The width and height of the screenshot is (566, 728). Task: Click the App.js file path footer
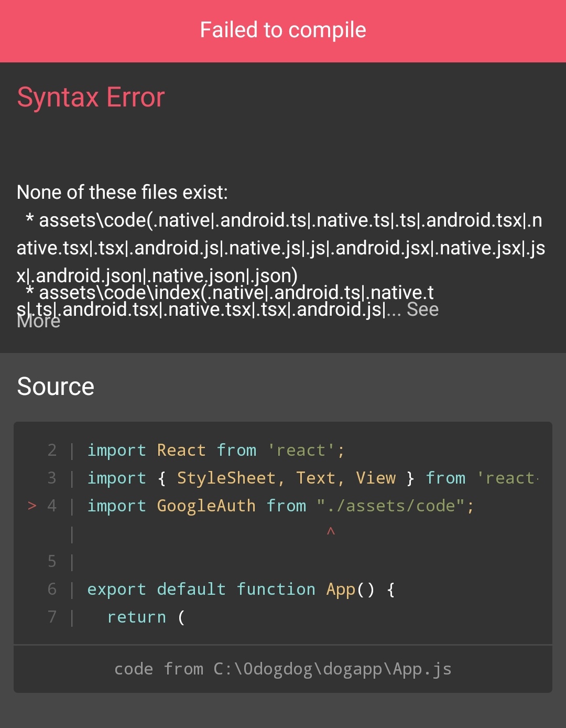(x=283, y=669)
